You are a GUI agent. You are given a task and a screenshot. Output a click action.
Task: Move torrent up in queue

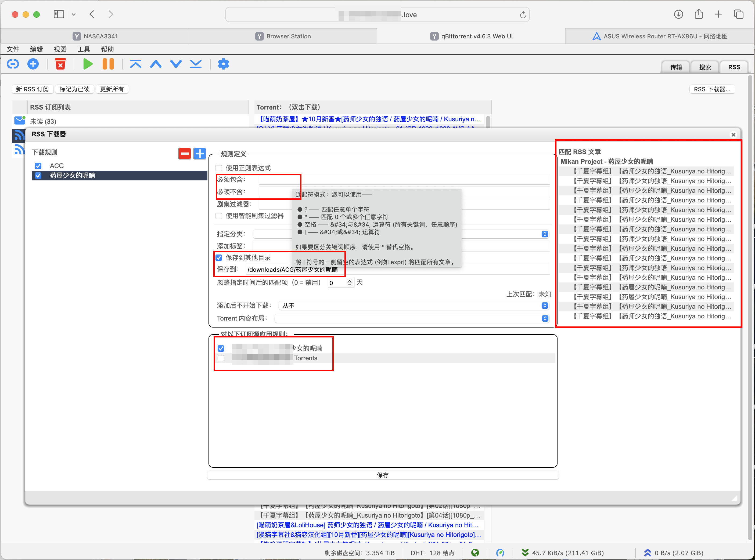[156, 64]
